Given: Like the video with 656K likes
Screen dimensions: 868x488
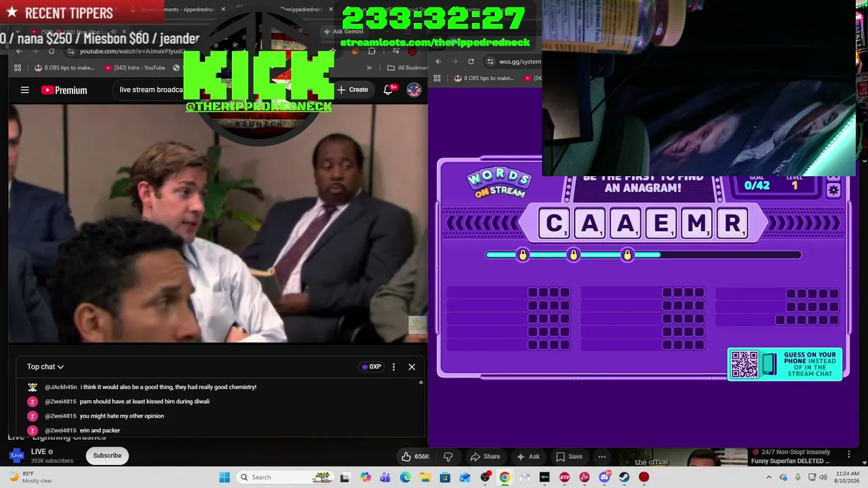Looking at the screenshot, I should pos(415,456).
